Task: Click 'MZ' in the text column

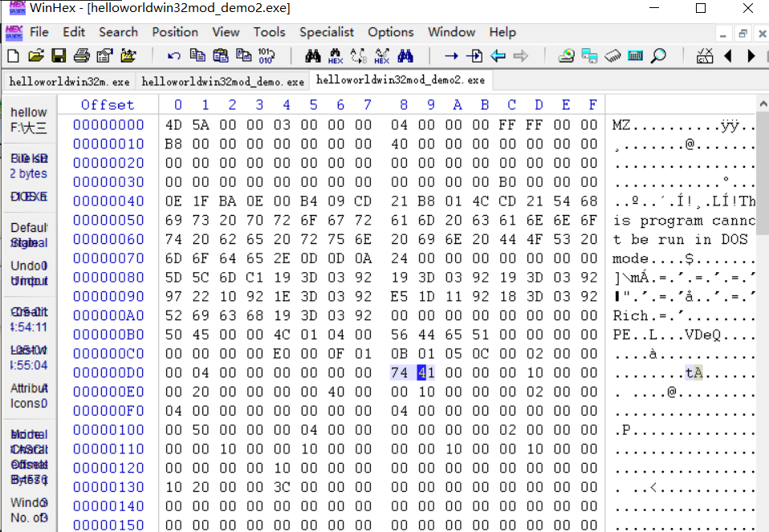Action: pyautogui.click(x=621, y=124)
